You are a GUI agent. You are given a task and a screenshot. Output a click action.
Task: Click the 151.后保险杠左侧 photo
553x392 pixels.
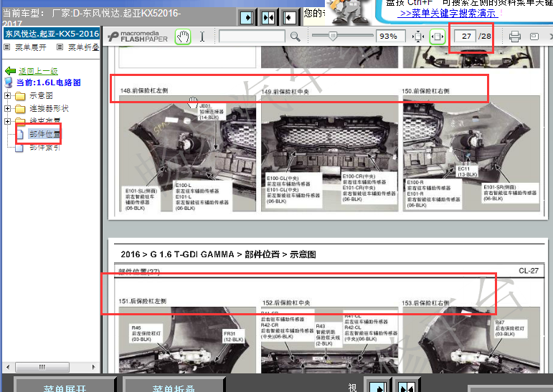(x=188, y=340)
